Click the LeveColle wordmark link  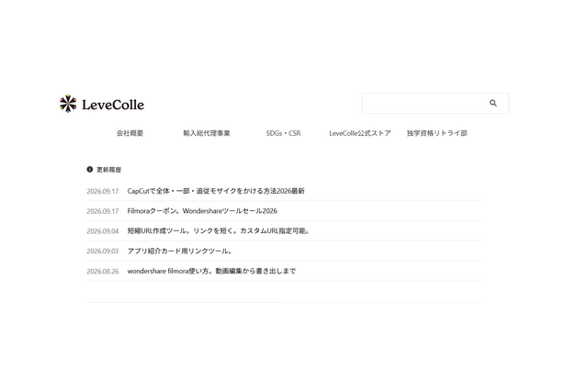[113, 105]
